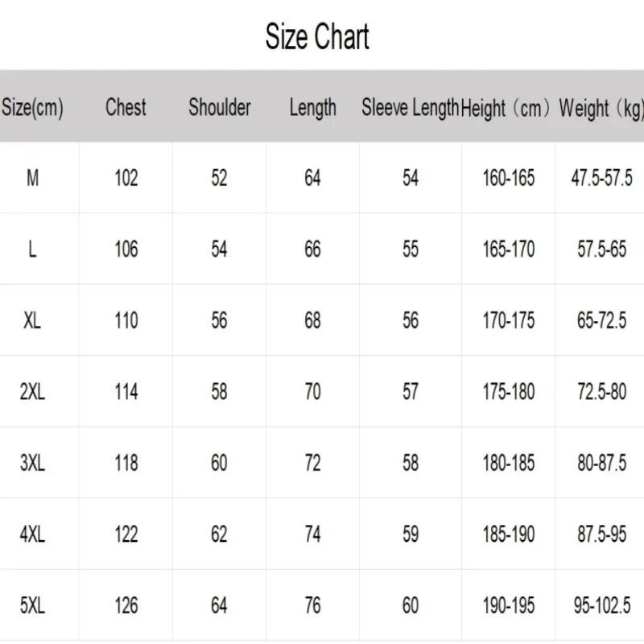Select the Chest column header
The width and height of the screenshot is (644, 644).
[126, 107]
